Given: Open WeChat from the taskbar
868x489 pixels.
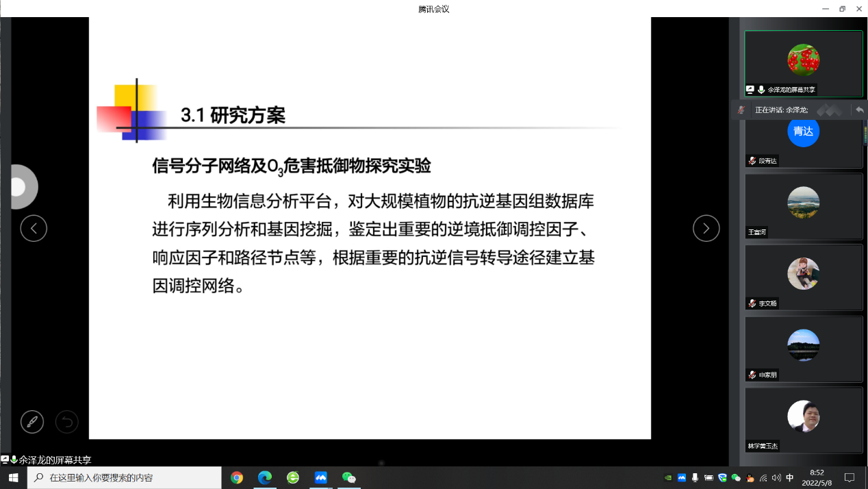Looking at the screenshot, I should click(x=349, y=478).
